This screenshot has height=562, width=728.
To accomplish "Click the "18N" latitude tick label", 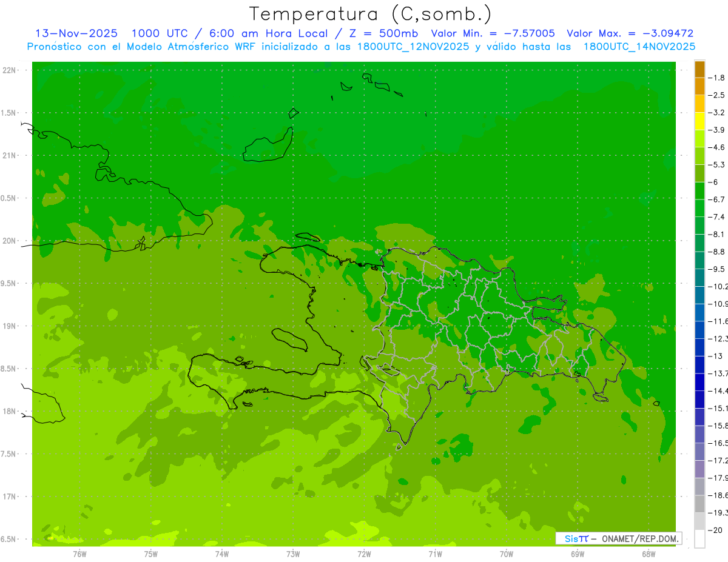I will tap(9, 412).
